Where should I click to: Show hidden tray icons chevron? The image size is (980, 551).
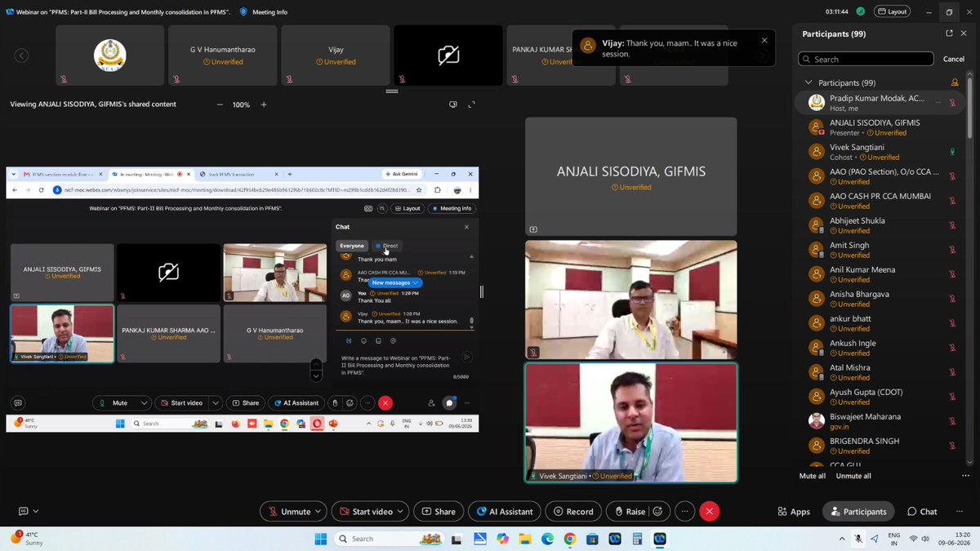tap(842, 539)
